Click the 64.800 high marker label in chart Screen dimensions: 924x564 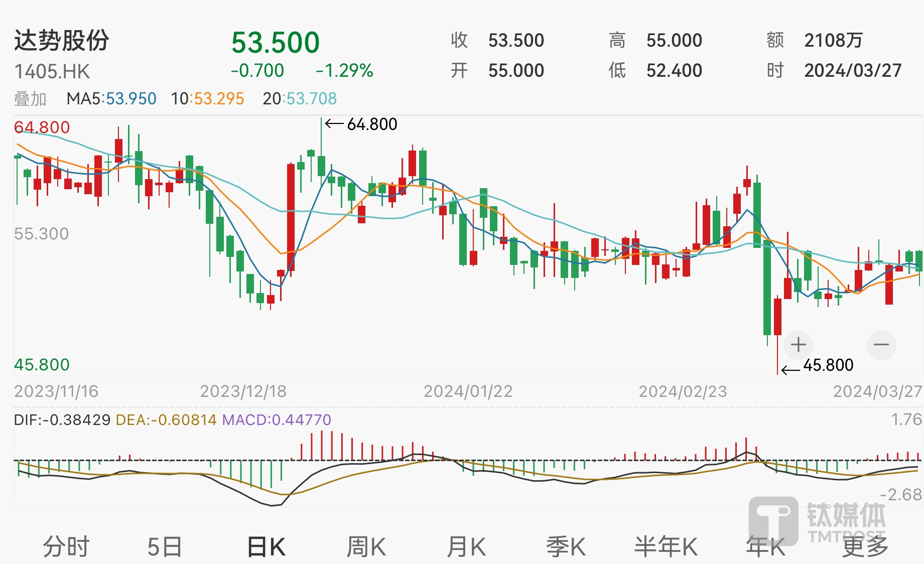372,124
